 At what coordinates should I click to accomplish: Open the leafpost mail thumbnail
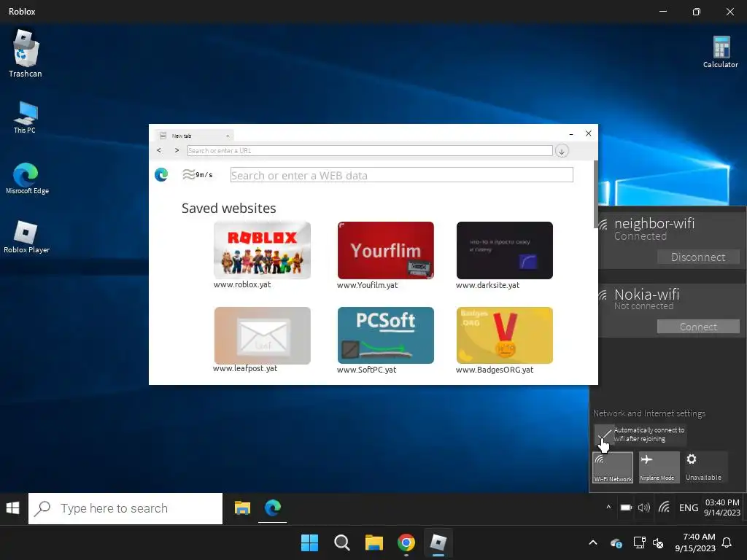tap(262, 335)
